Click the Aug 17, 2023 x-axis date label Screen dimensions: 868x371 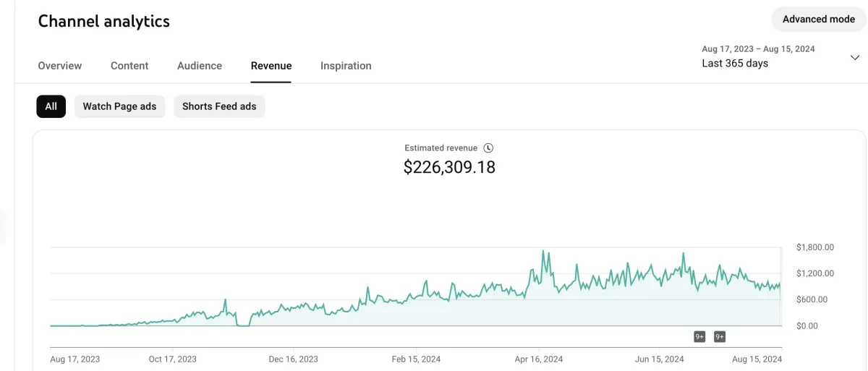(x=75, y=359)
